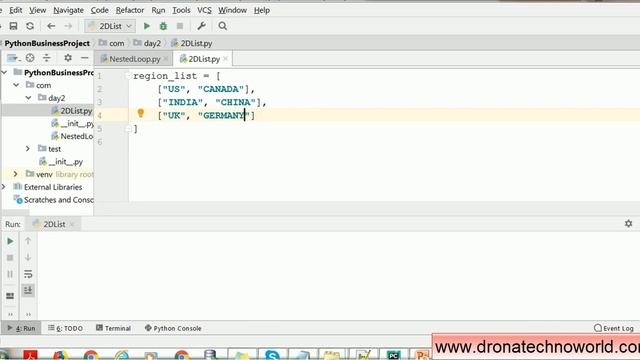Screen dimensions: 640x360
Task: Open the 2DList run configuration dropdown
Action: (110, 26)
